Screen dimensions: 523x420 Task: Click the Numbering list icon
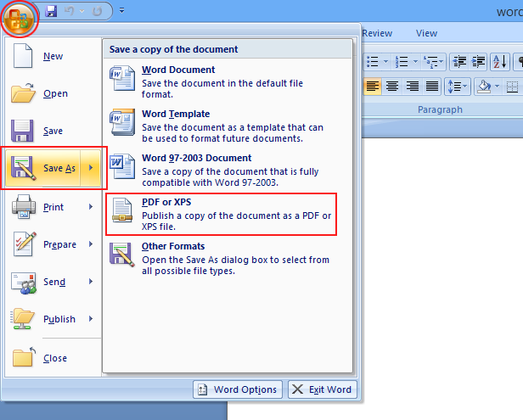pos(402,62)
